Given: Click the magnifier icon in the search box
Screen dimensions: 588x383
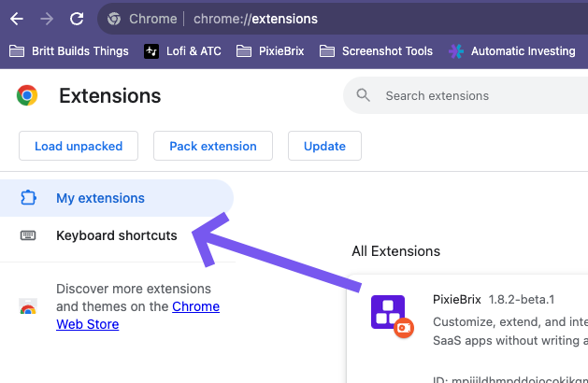Looking at the screenshot, I should pyautogui.click(x=364, y=95).
